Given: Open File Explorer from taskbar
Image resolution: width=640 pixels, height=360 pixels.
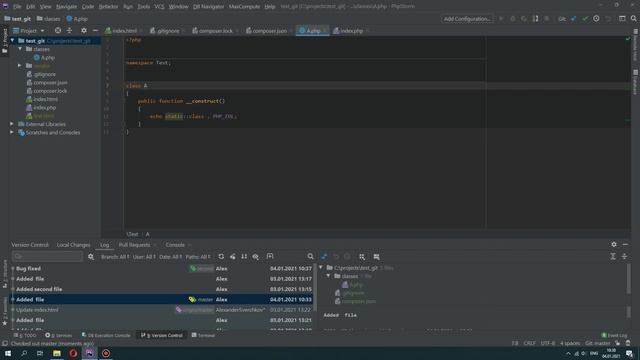Looking at the screenshot, I should click(57, 353).
